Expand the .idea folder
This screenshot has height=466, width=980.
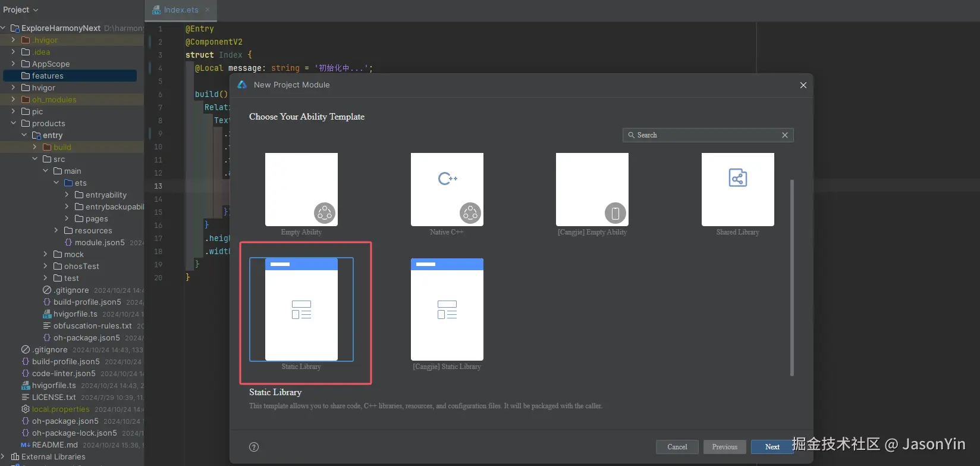pyautogui.click(x=14, y=52)
